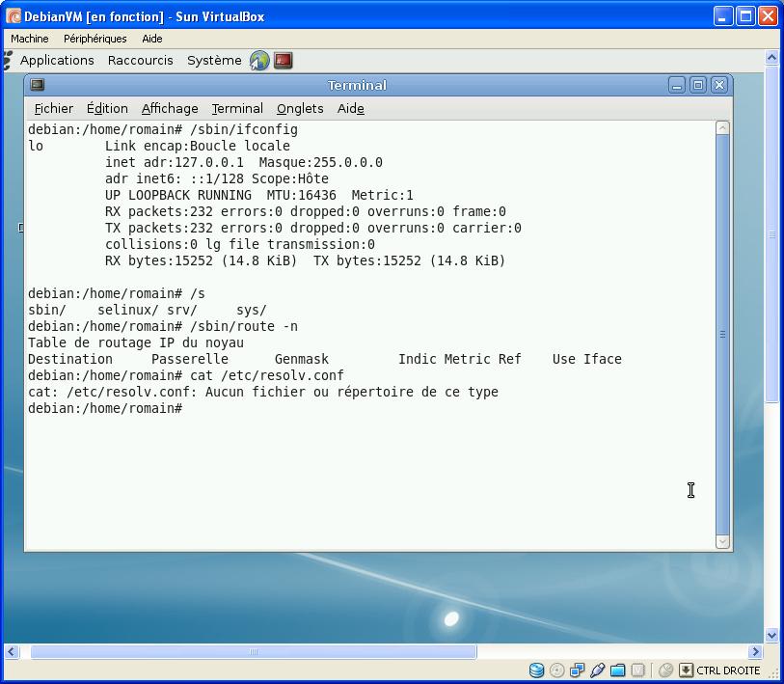Click VirtualBox horizontal scroll left arrow

12,651
